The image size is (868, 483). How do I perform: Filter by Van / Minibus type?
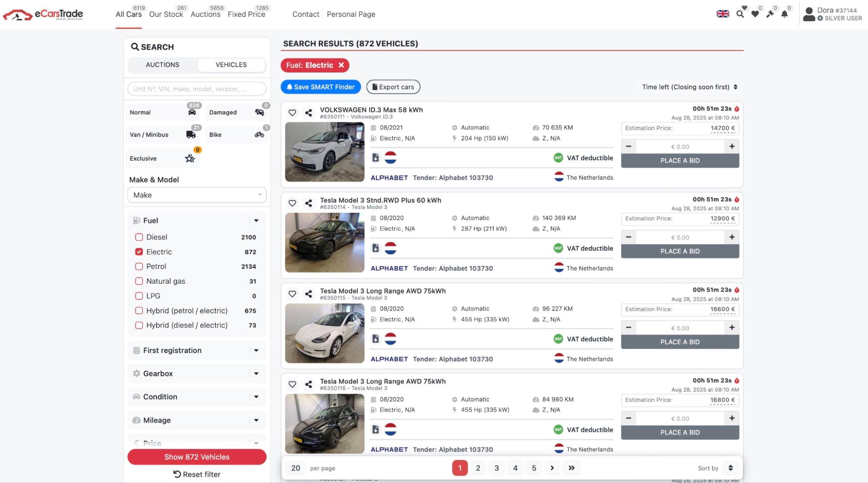[163, 135]
